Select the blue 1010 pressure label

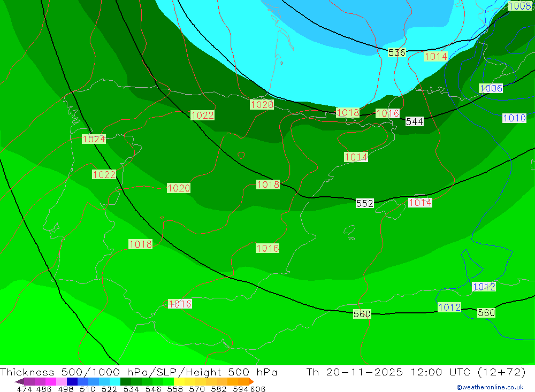pos(514,118)
